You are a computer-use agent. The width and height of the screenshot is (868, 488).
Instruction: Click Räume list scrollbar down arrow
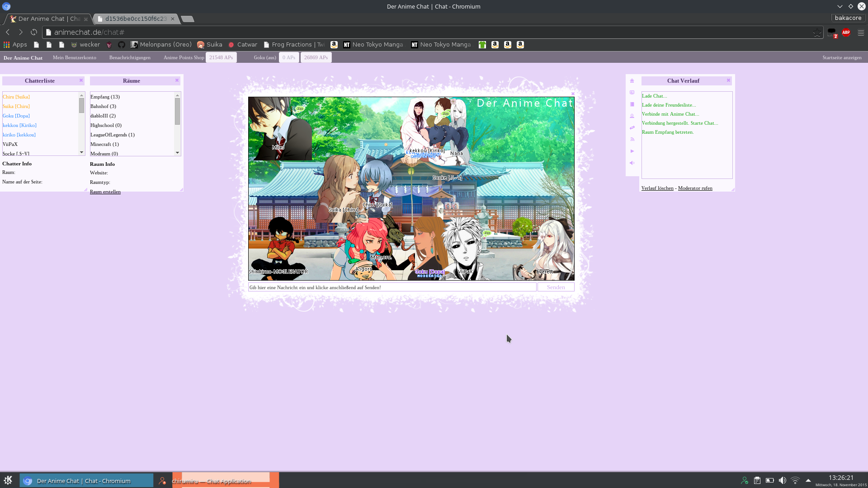(x=178, y=153)
